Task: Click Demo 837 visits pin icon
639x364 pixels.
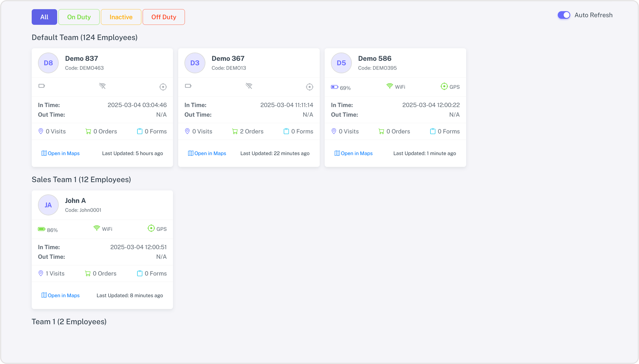Action: click(x=41, y=131)
